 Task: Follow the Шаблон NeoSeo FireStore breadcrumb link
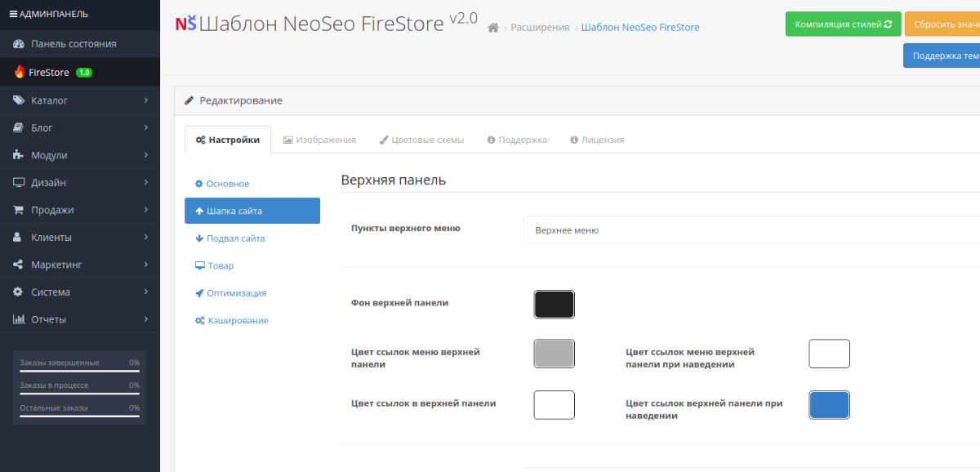[x=640, y=28]
